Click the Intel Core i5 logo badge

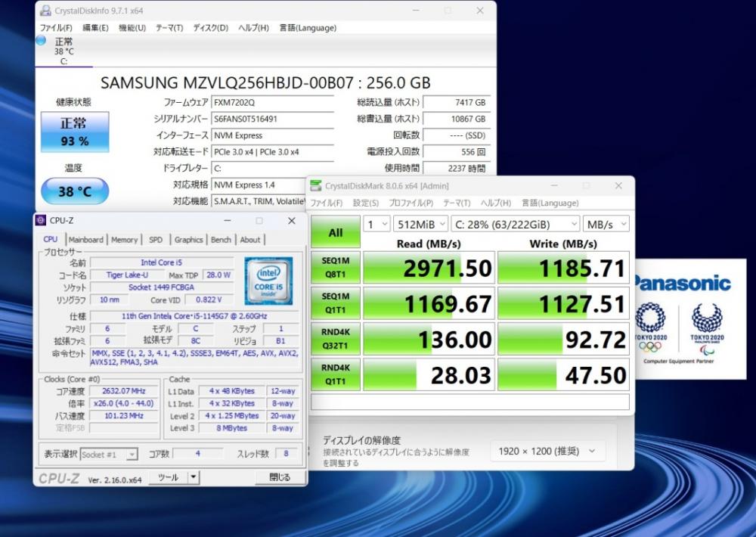268,281
